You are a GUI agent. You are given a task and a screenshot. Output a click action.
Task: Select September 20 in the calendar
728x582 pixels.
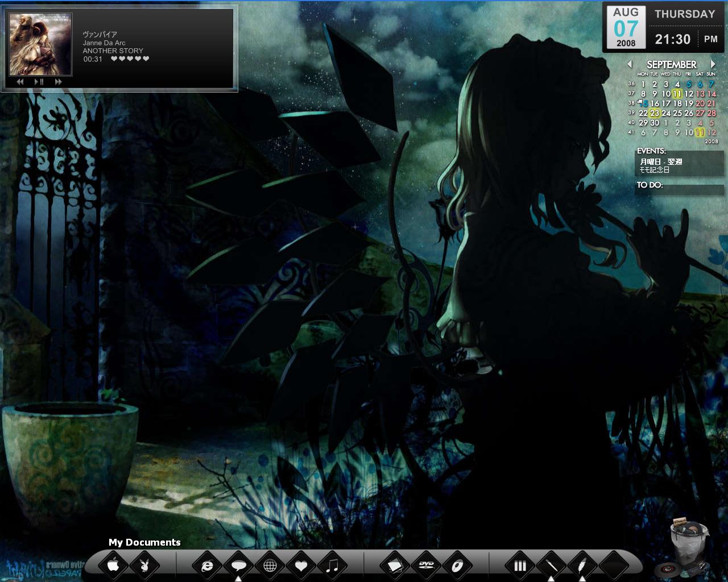[700, 103]
